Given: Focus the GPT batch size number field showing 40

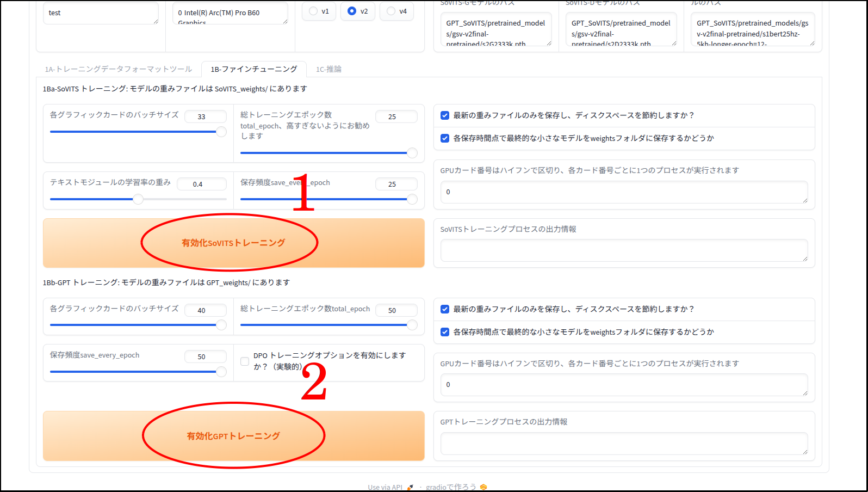Looking at the screenshot, I should [x=205, y=310].
